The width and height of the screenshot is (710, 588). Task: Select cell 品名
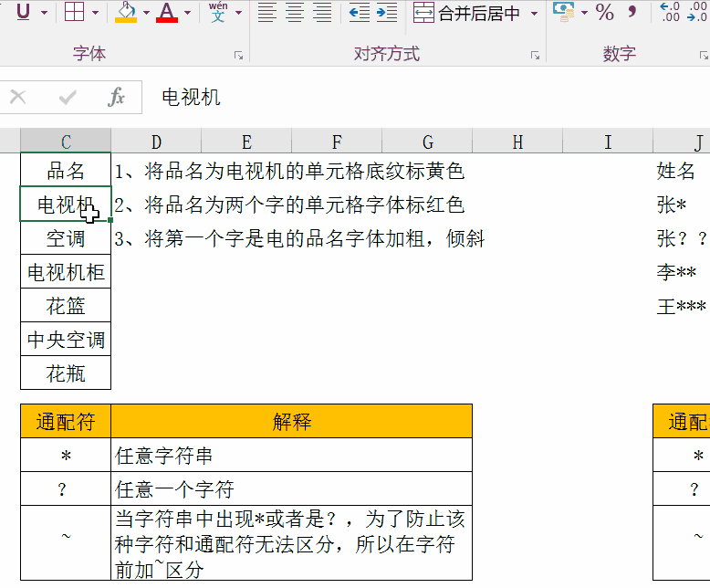coord(66,171)
